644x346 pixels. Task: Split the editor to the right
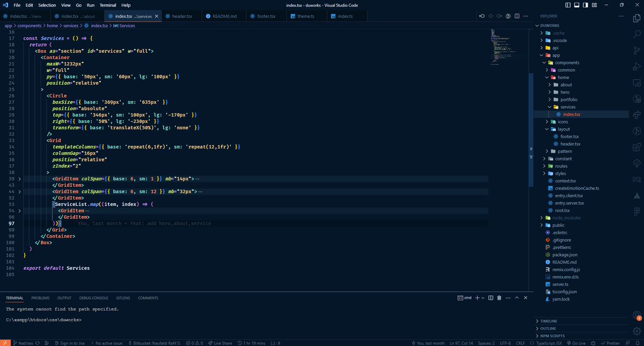coord(517,16)
